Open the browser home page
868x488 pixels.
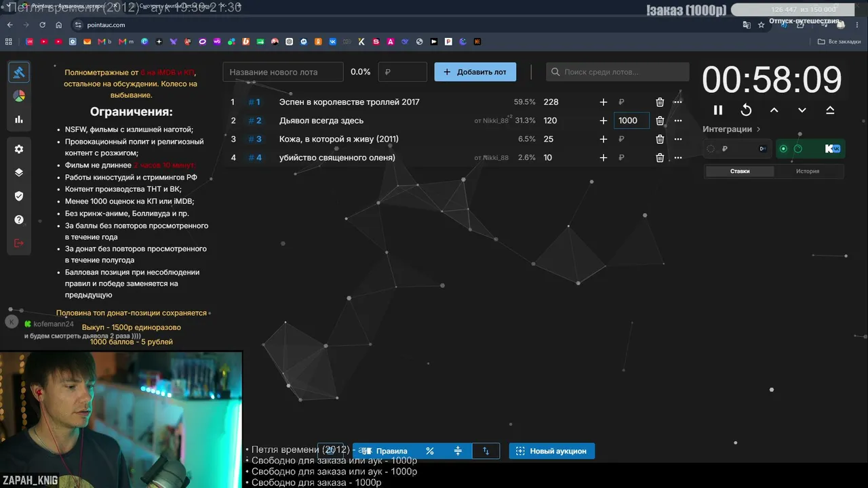59,25
